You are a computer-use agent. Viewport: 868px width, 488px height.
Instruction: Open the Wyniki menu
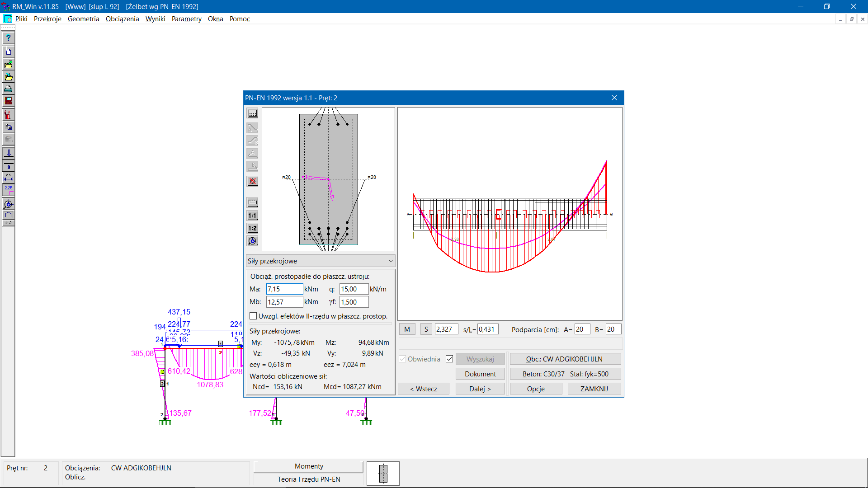click(x=155, y=19)
